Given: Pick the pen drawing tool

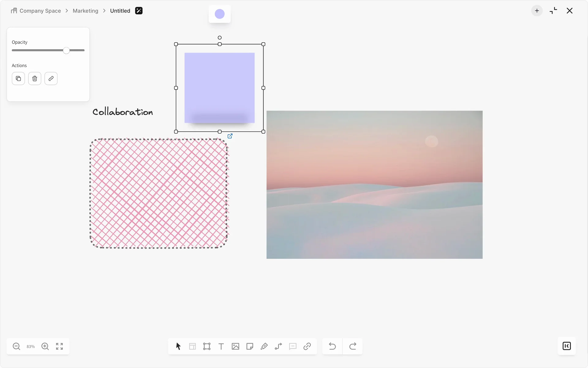Looking at the screenshot, I should (264, 346).
